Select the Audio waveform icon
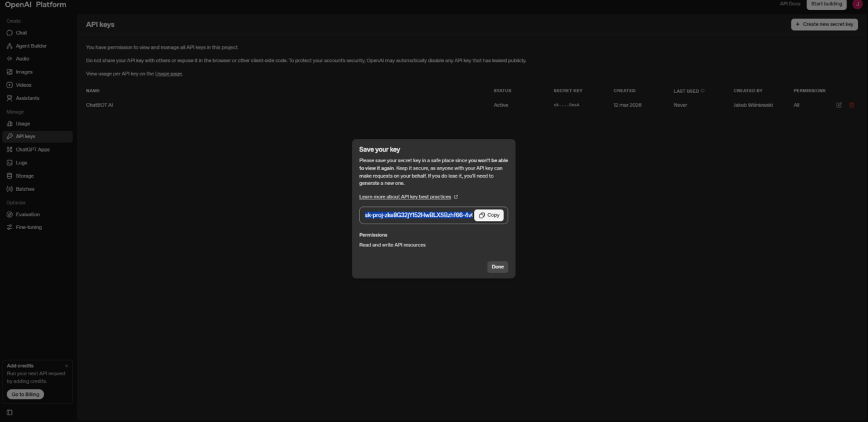The height and width of the screenshot is (422, 868). click(9, 59)
